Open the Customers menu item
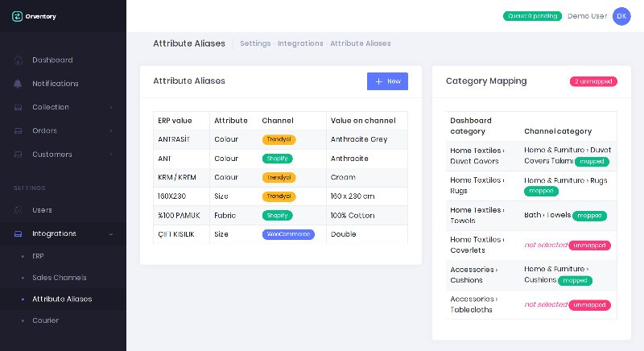 [52, 155]
